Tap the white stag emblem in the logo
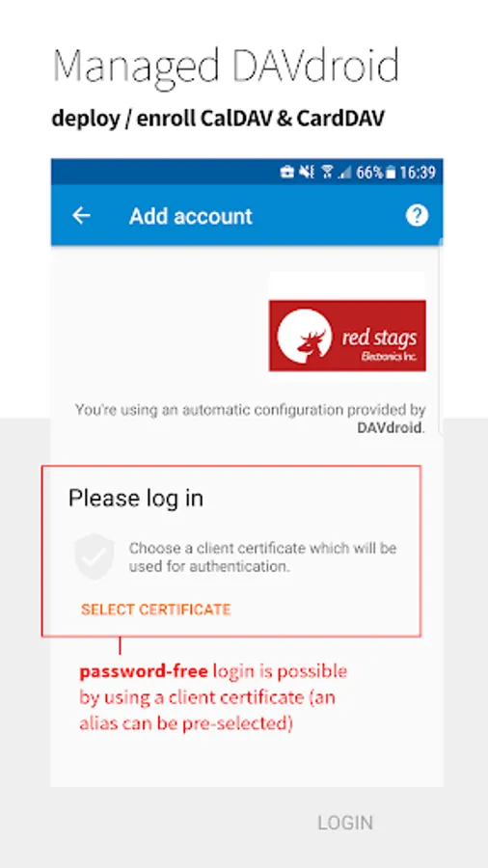The height and width of the screenshot is (868, 488). [305, 336]
